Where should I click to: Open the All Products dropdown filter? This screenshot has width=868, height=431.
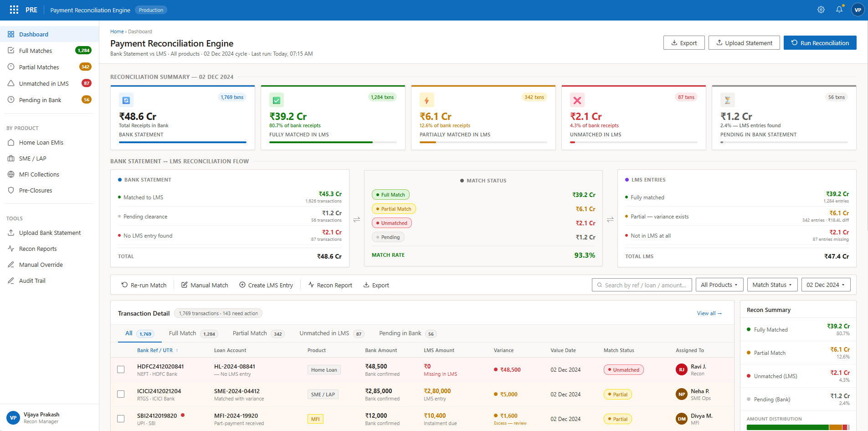(719, 285)
